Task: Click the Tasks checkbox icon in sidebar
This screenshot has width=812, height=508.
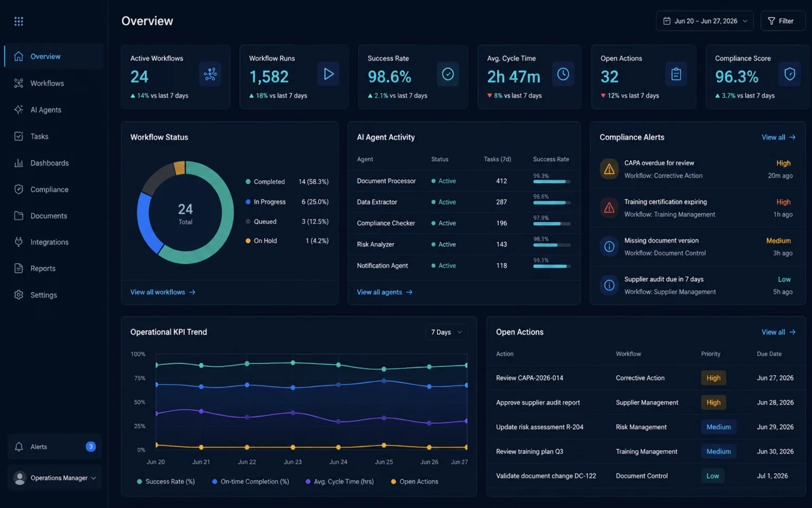Action: [19, 136]
